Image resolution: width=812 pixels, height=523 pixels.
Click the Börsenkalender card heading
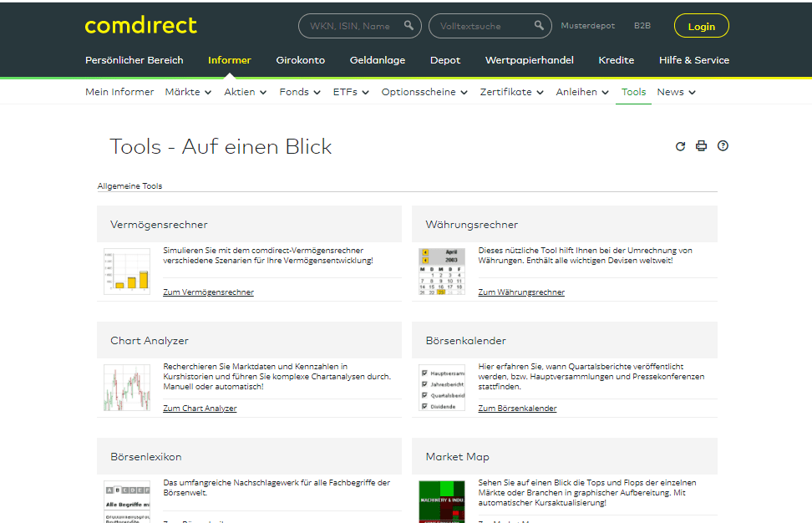pos(465,340)
